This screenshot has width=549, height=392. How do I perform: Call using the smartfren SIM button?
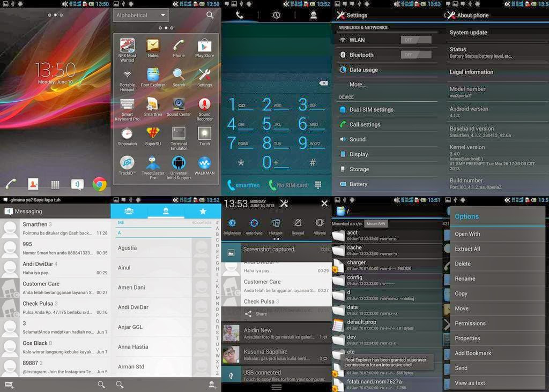pos(244,185)
